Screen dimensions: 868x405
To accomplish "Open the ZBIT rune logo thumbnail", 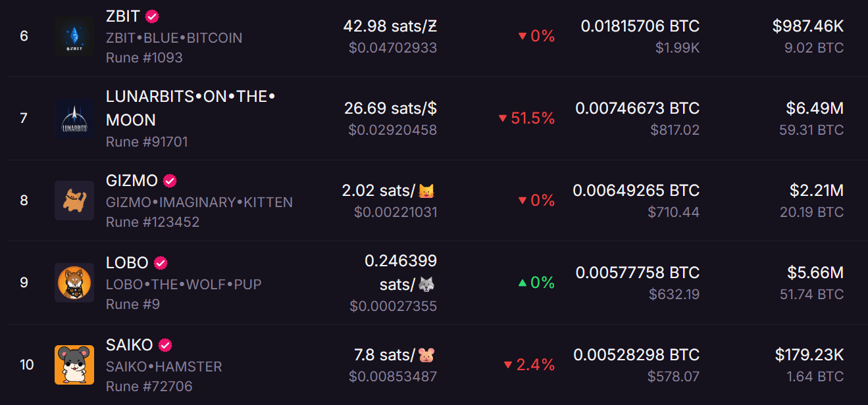I will click(74, 36).
